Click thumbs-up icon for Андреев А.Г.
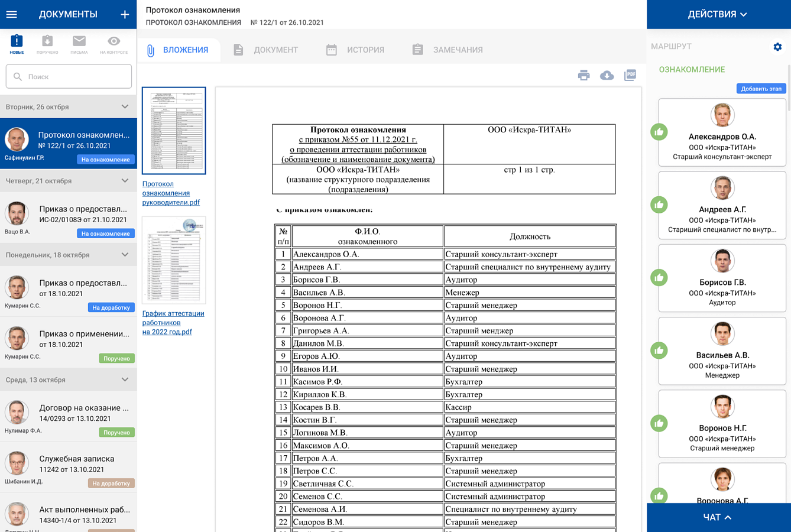This screenshot has width=791, height=532. (x=659, y=205)
